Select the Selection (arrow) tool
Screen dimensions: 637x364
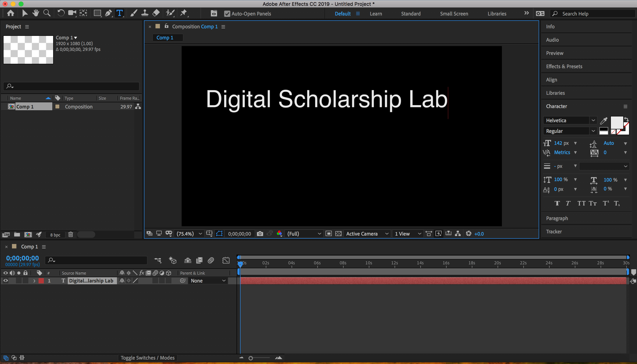click(25, 13)
